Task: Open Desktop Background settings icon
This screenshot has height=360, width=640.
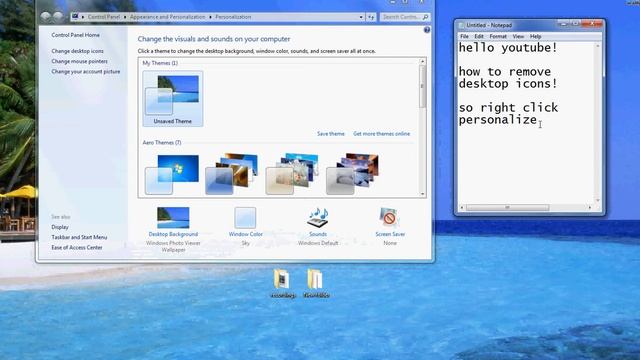Action: click(x=173, y=218)
